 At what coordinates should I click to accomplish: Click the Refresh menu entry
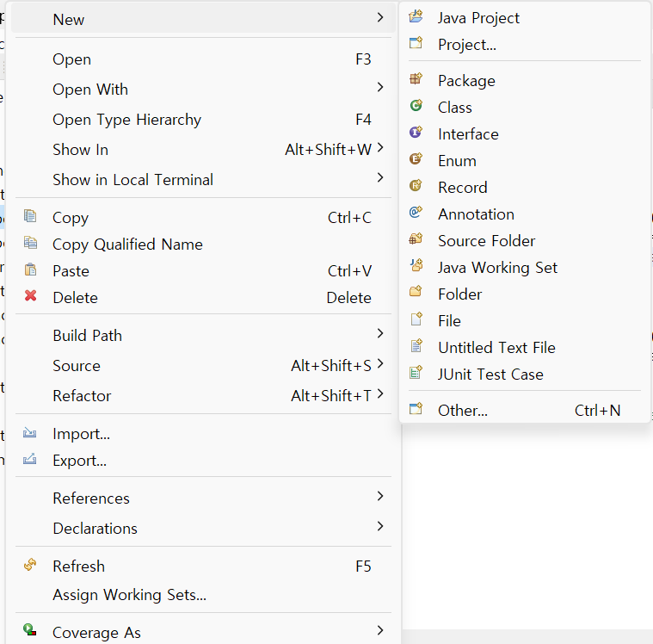pyautogui.click(x=203, y=566)
